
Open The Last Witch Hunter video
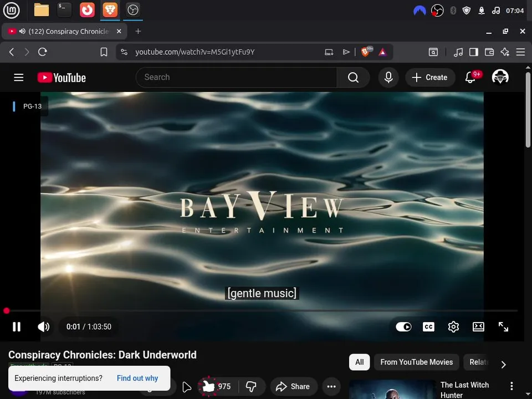[x=464, y=390]
